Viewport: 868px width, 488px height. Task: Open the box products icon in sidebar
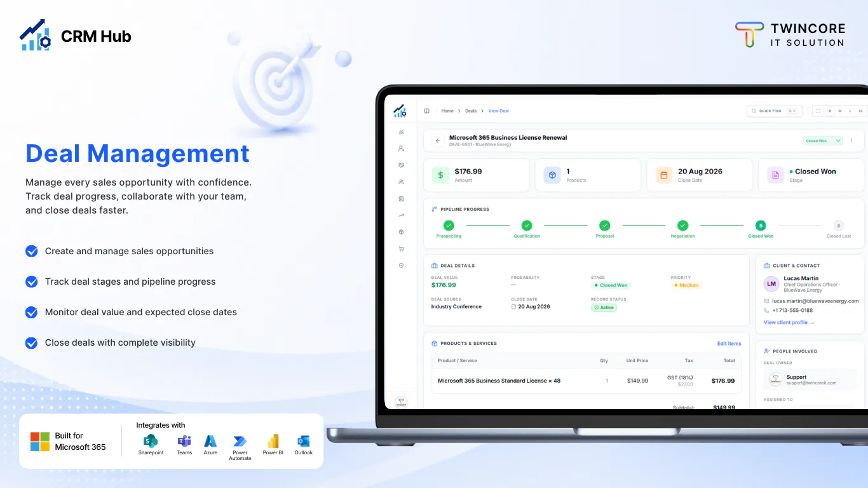coord(401,232)
